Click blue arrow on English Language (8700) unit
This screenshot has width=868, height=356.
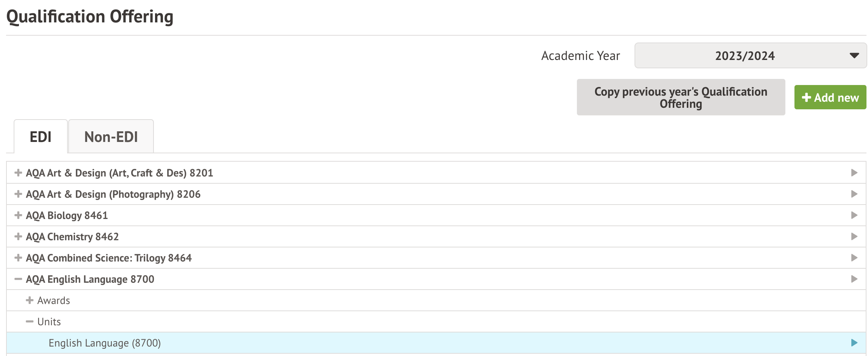(x=854, y=343)
